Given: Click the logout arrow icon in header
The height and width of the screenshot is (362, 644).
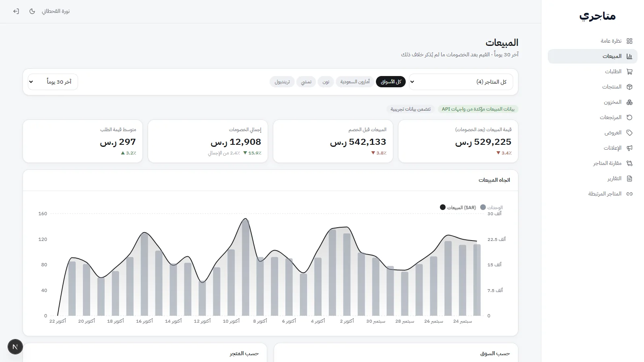Looking at the screenshot, I should 16,11.
